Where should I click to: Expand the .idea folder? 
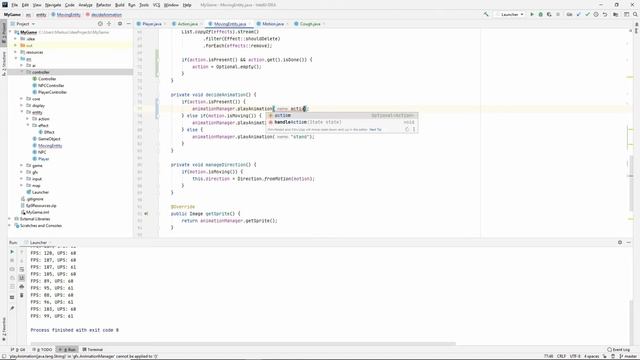(16, 39)
